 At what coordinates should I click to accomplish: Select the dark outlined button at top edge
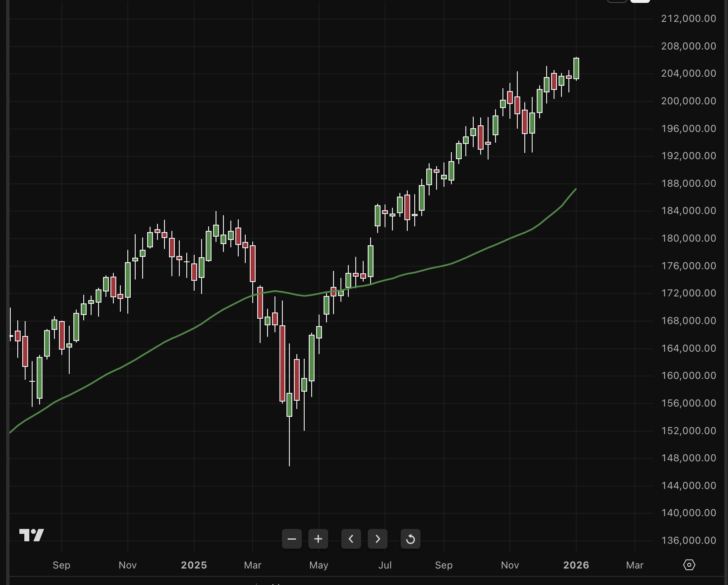point(617,1)
